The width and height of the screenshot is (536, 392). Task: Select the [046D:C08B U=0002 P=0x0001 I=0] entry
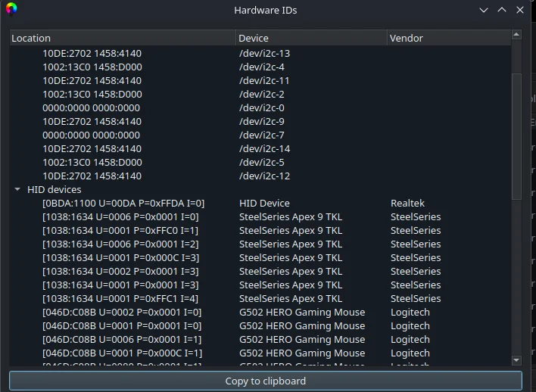[122, 313]
